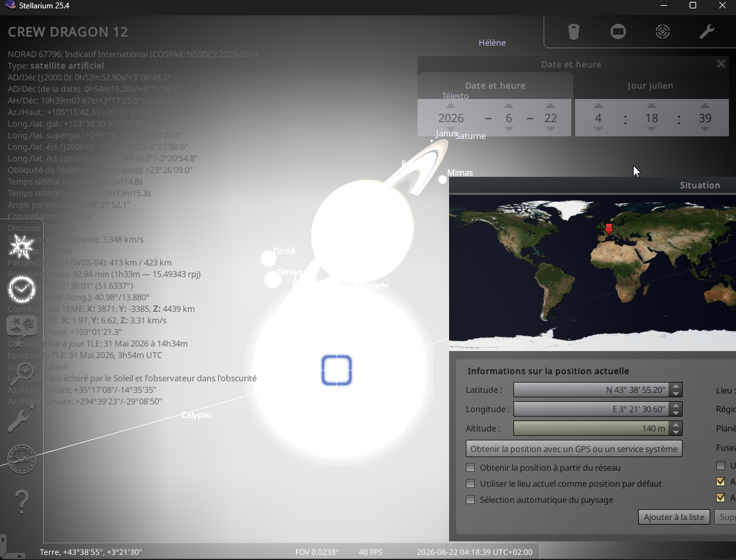Viewport: 736px width, 560px height.
Task: Toggle the Date/time window clock icon
Action: click(x=22, y=289)
